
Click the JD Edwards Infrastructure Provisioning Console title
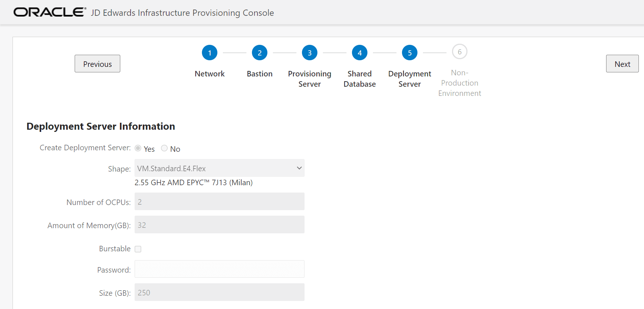coord(182,13)
